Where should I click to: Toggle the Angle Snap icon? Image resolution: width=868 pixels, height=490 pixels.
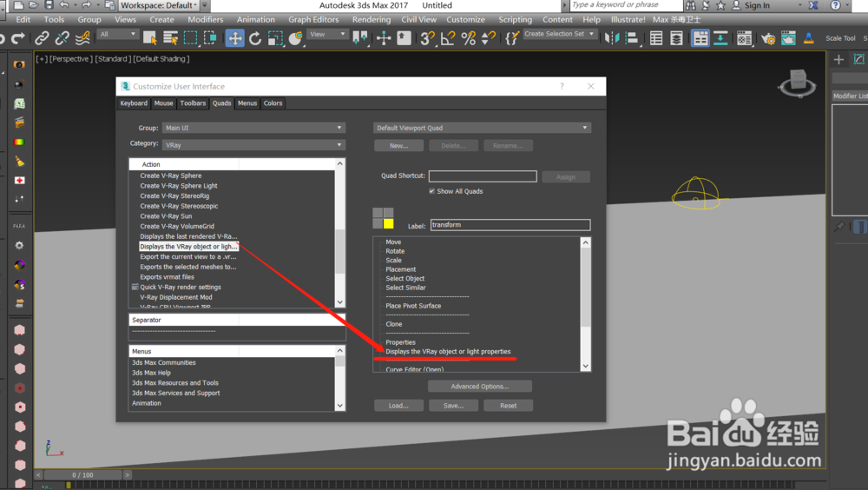(448, 38)
